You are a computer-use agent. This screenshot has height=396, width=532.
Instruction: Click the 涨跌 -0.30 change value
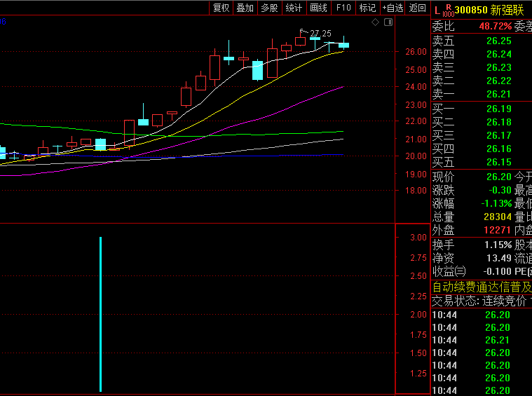point(500,190)
